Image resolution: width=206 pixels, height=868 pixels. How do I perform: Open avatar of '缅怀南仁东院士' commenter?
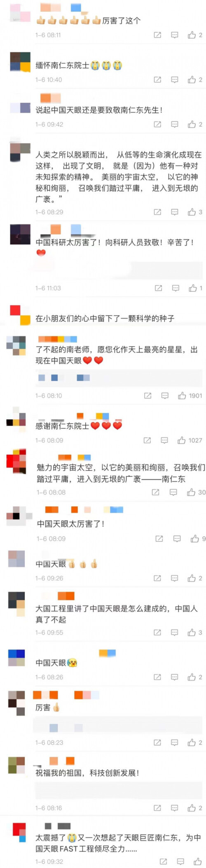tap(20, 62)
